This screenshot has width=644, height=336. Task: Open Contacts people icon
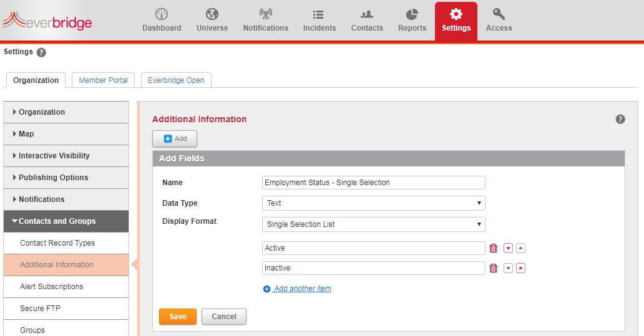tap(367, 14)
